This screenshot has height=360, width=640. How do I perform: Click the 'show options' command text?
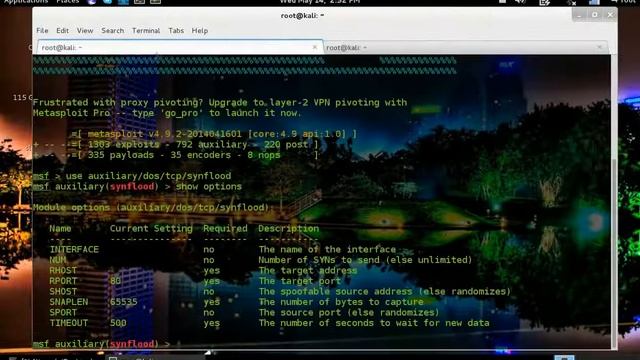209,187
